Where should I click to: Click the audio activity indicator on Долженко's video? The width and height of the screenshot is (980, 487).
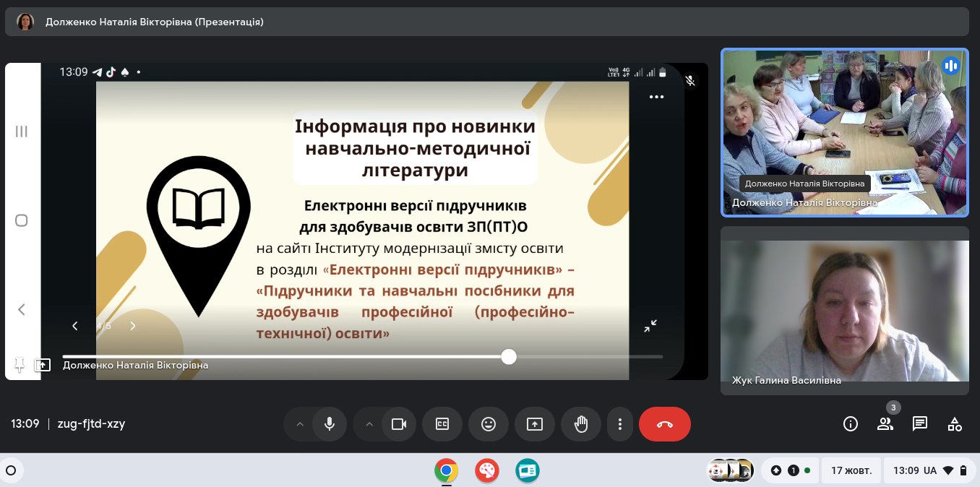tap(950, 66)
